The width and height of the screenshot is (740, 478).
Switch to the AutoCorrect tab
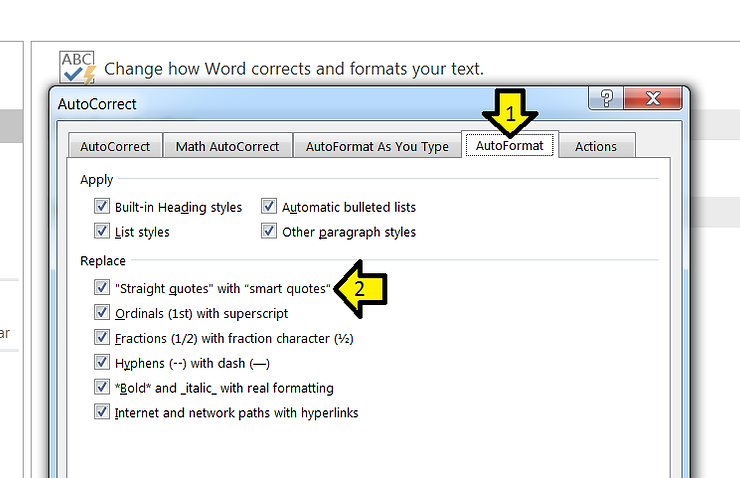click(114, 146)
